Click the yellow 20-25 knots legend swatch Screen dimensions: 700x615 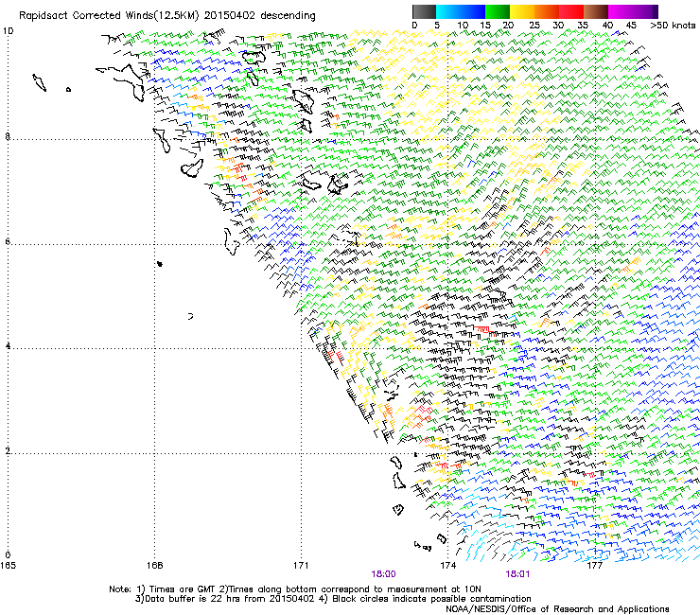click(x=522, y=11)
